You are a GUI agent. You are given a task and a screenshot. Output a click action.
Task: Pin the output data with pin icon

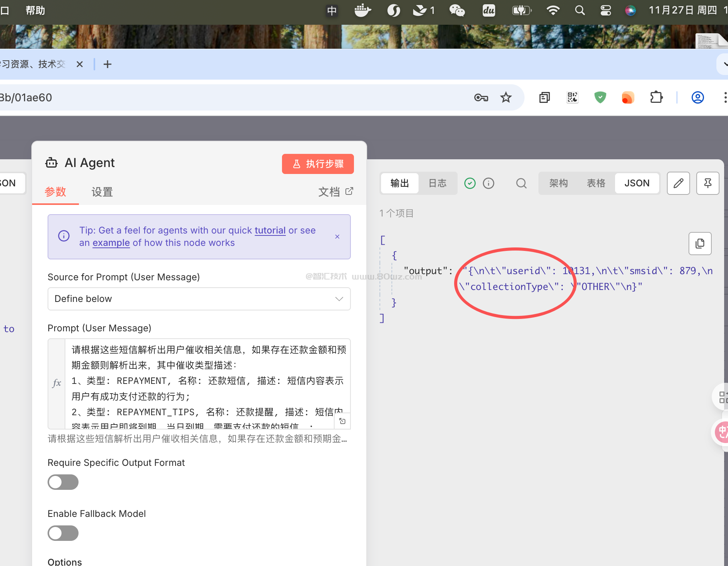click(707, 183)
